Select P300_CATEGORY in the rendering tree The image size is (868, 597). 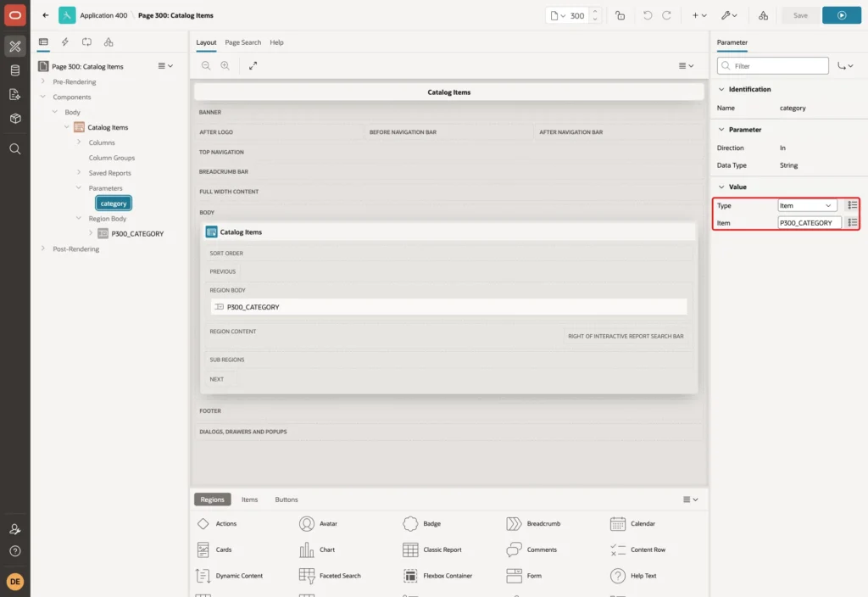pyautogui.click(x=137, y=234)
